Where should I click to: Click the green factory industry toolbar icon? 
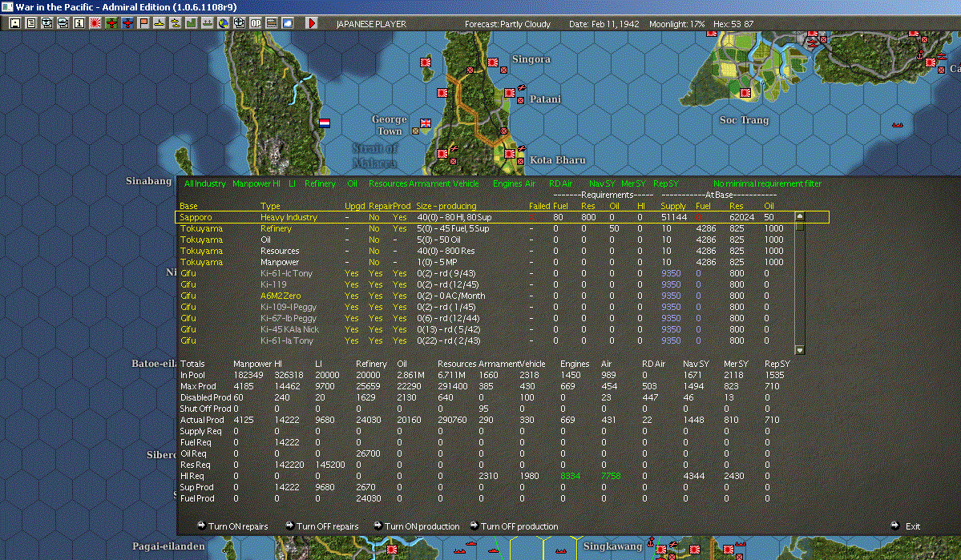click(192, 23)
